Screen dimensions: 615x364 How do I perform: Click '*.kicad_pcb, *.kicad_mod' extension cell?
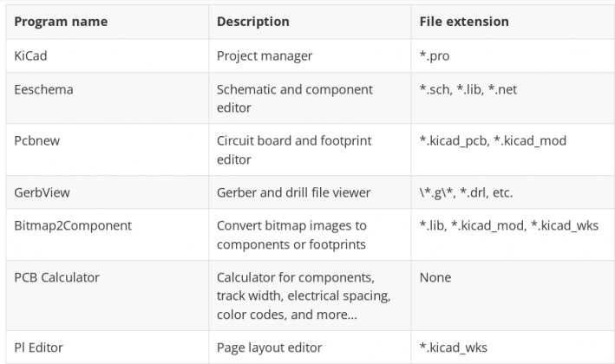pyautogui.click(x=493, y=140)
